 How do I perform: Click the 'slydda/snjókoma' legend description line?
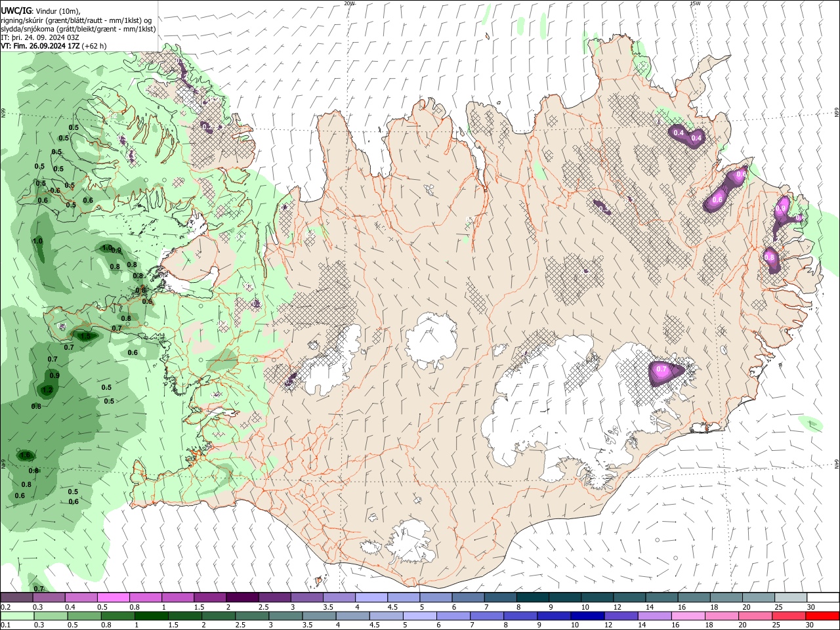(x=78, y=29)
